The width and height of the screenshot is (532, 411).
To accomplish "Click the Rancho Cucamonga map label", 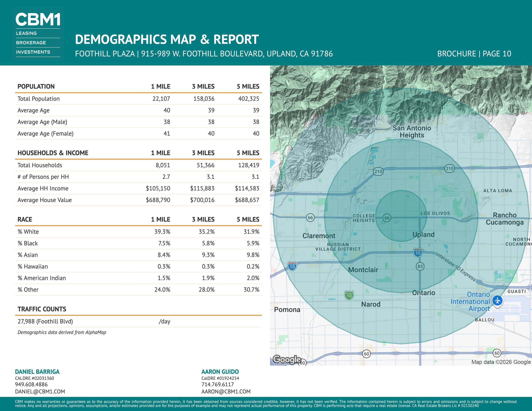I will click(x=504, y=219).
